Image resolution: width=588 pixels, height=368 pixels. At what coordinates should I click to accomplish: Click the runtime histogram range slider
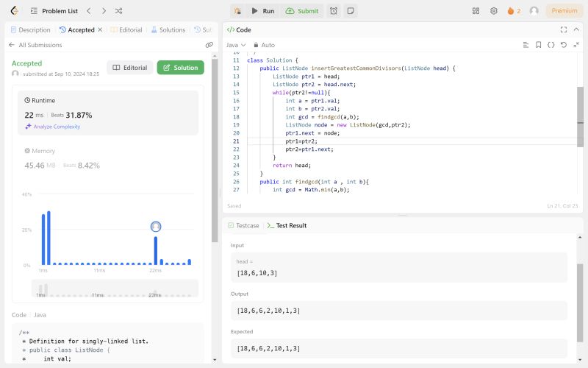pos(115,288)
